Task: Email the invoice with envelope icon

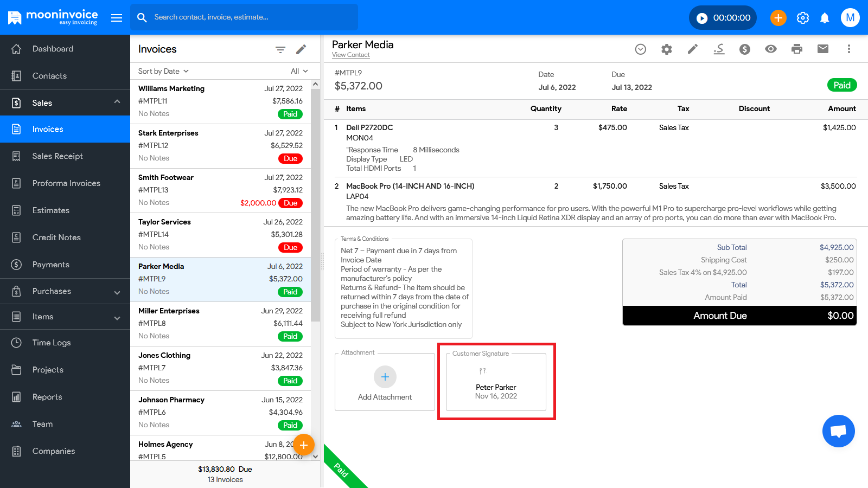Action: pos(823,49)
